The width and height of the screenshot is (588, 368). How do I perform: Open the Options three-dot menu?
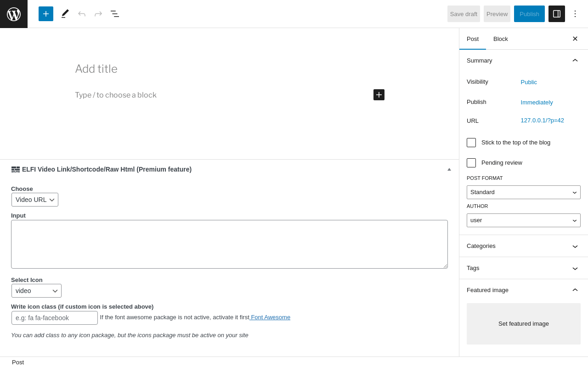click(575, 14)
